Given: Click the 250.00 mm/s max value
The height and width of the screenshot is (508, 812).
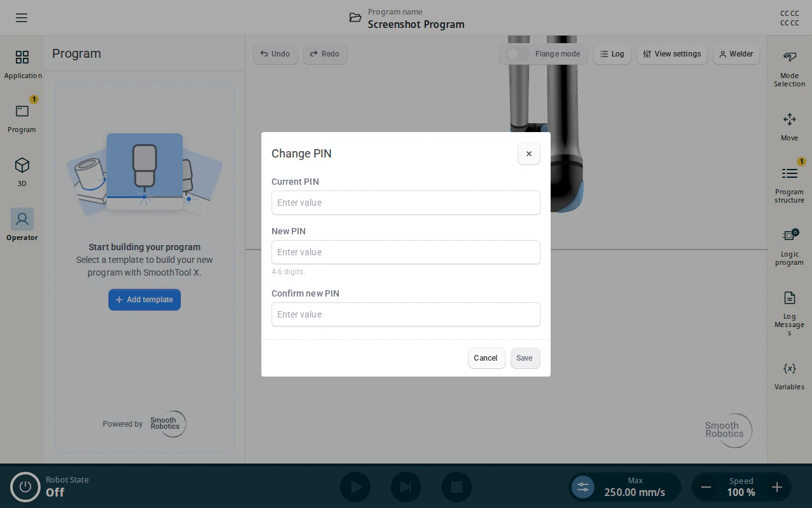Looking at the screenshot, I should click(635, 492).
